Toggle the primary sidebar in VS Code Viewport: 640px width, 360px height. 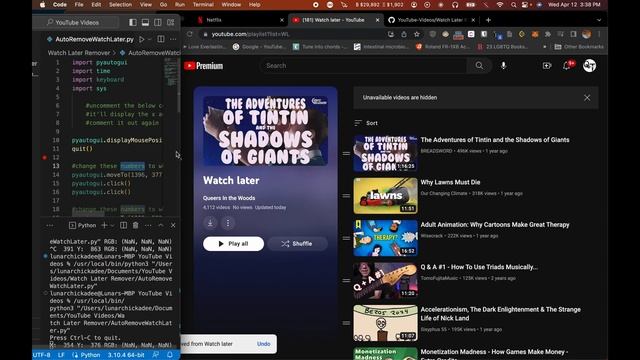[x=133, y=22]
